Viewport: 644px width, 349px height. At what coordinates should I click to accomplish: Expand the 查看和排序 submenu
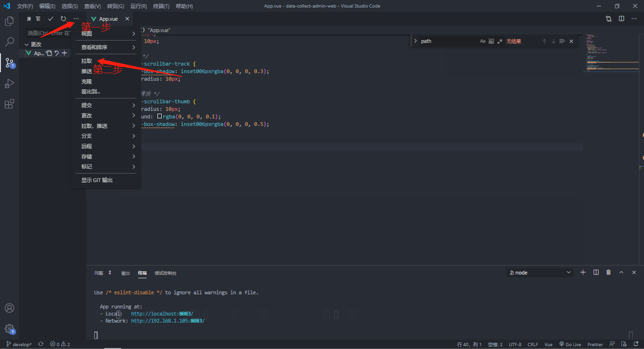pyautogui.click(x=106, y=47)
